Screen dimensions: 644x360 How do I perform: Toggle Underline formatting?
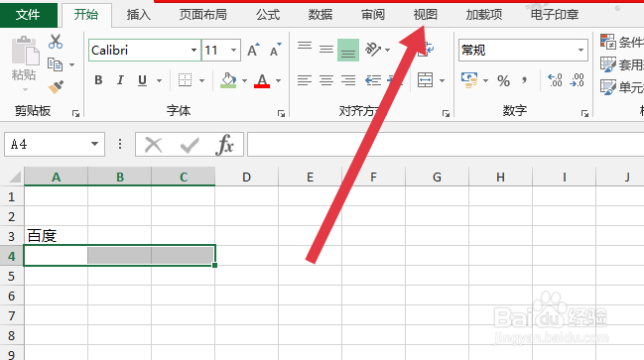click(142, 80)
